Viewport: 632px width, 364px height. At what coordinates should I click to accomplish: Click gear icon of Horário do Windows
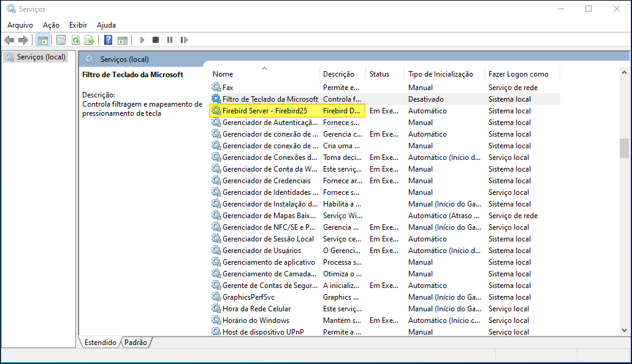(216, 320)
